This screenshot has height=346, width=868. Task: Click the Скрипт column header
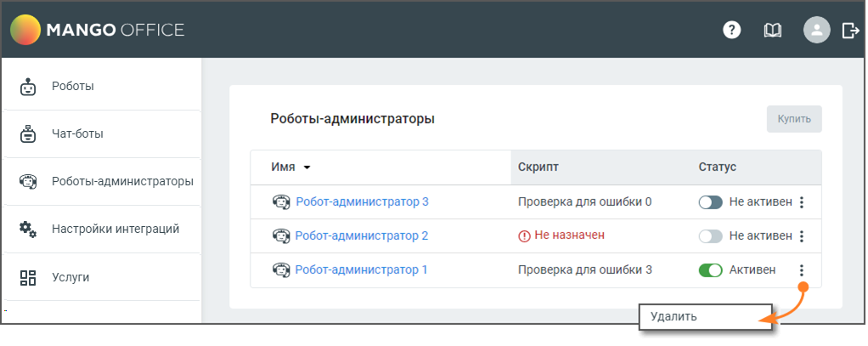tap(538, 167)
